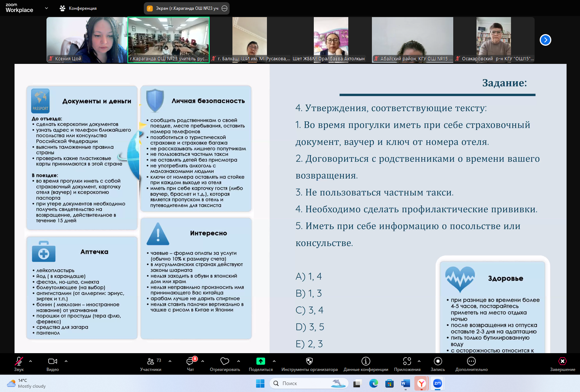The height and width of the screenshot is (392, 580).
Task: Expand the arrow beside Участники
Action: pos(170,361)
